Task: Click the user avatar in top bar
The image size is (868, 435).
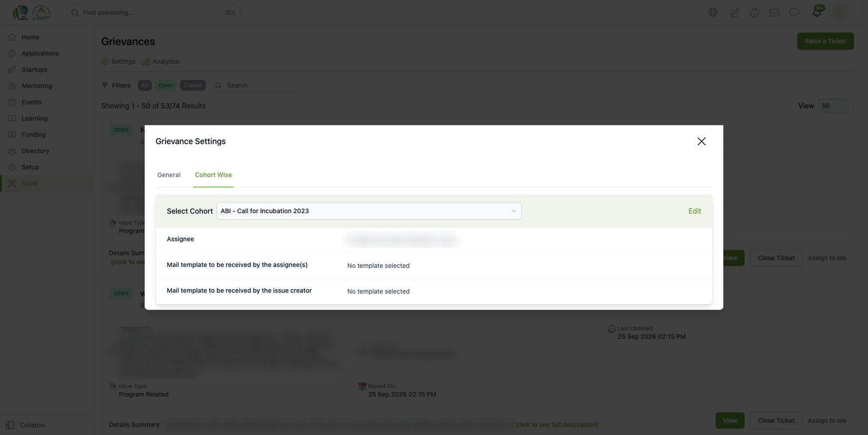Action: coord(840,12)
